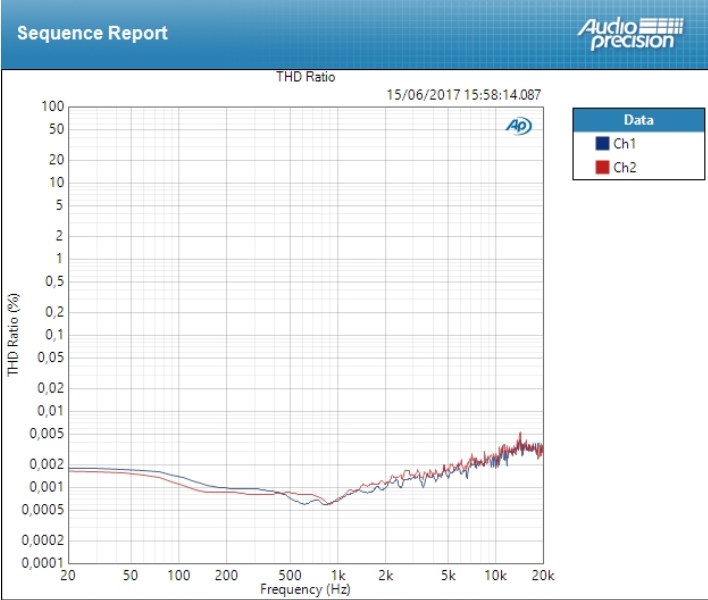Click the 1k tick on the frequency axis
The image size is (708, 600).
coord(338,576)
